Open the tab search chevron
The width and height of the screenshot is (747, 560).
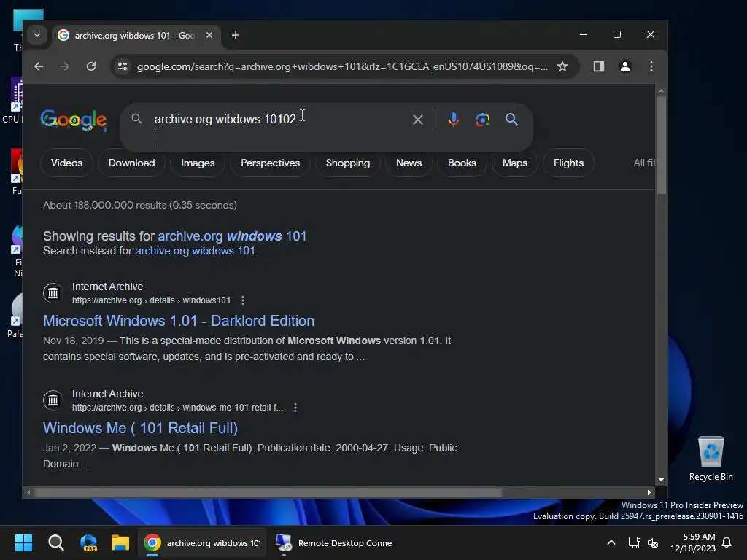click(37, 35)
